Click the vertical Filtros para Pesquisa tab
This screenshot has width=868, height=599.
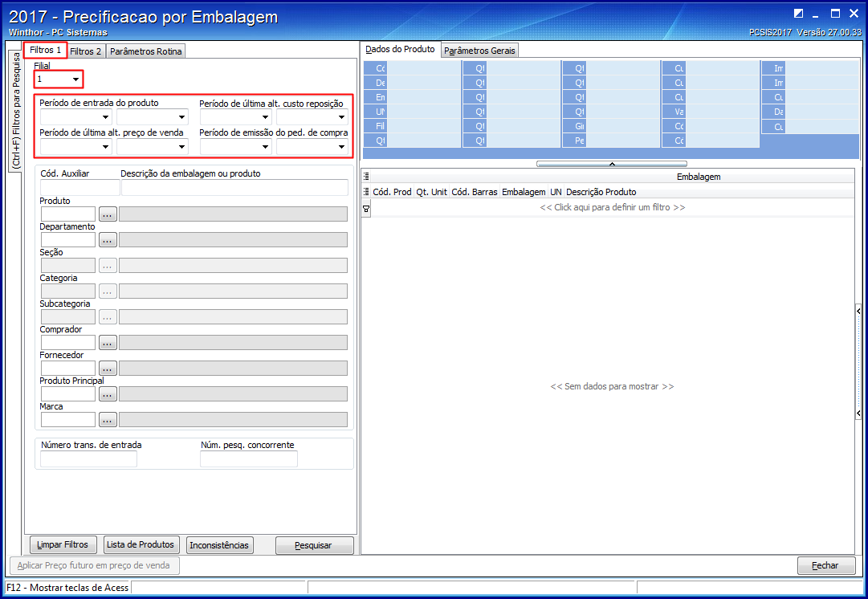[15, 110]
